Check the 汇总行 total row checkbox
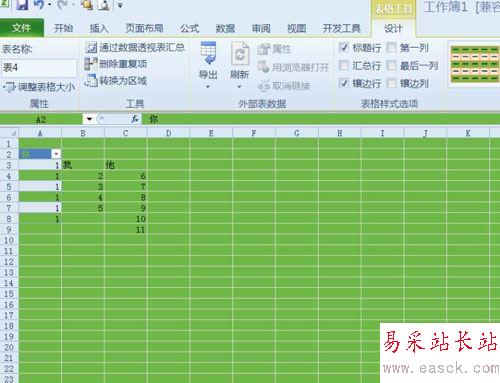The image size is (500, 383). tap(344, 65)
